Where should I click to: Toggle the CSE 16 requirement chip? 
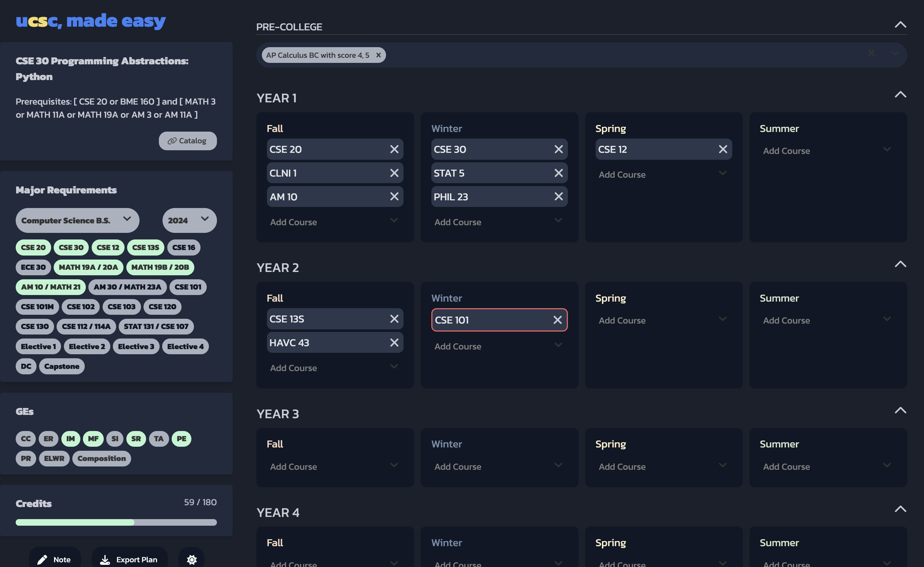(183, 247)
